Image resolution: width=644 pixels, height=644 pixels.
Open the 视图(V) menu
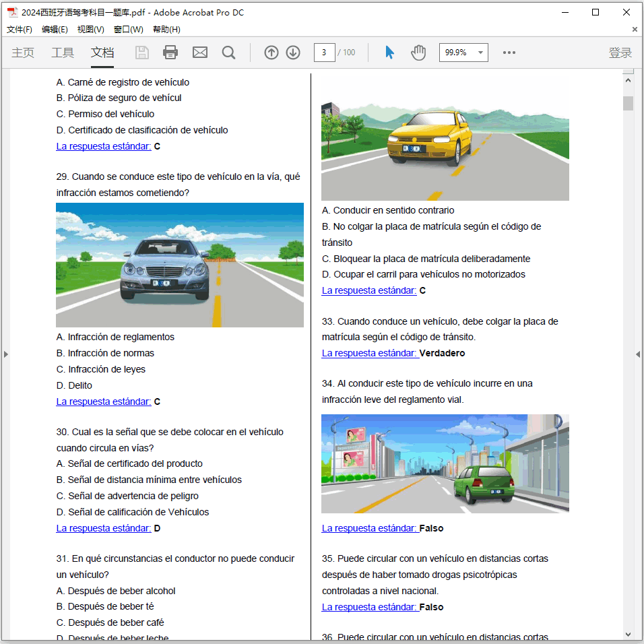90,30
